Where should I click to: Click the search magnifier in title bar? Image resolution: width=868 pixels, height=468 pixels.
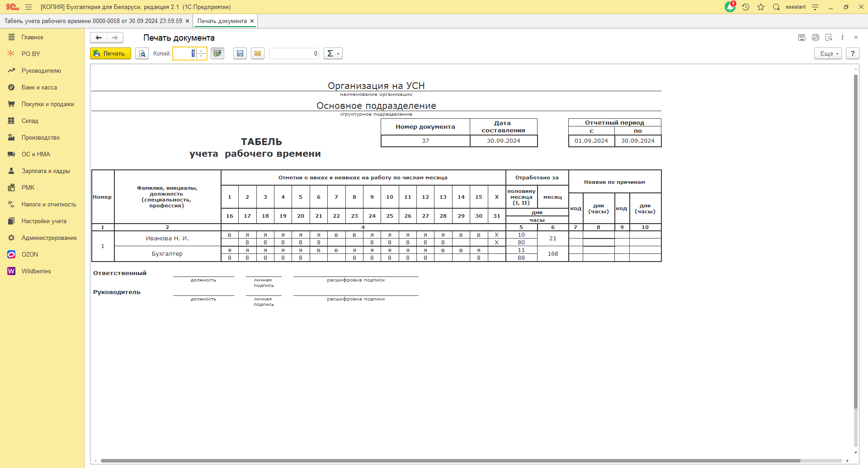776,7
